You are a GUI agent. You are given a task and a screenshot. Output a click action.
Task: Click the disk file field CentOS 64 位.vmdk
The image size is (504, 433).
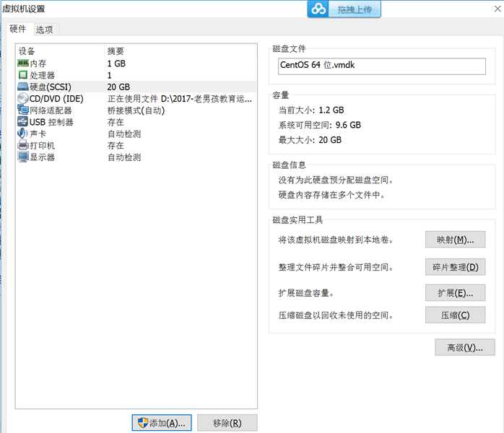pyautogui.click(x=381, y=66)
